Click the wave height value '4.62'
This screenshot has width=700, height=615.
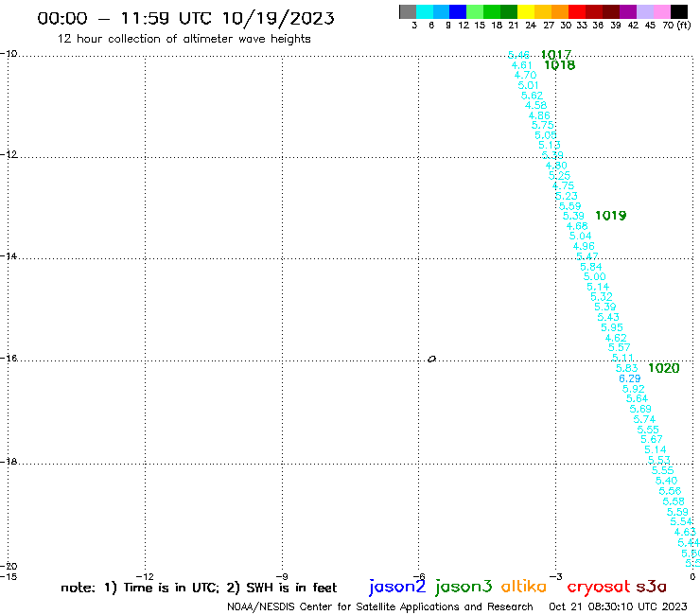point(616,338)
